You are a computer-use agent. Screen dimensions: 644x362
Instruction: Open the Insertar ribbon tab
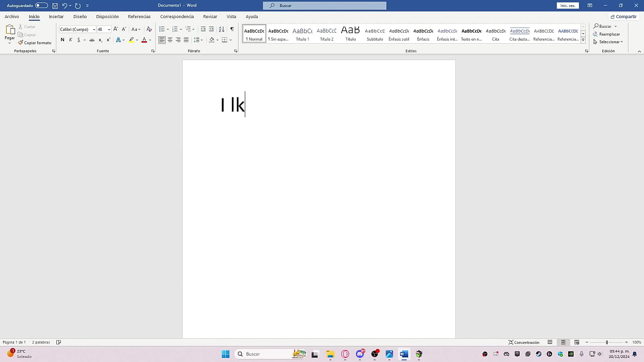coord(56,17)
